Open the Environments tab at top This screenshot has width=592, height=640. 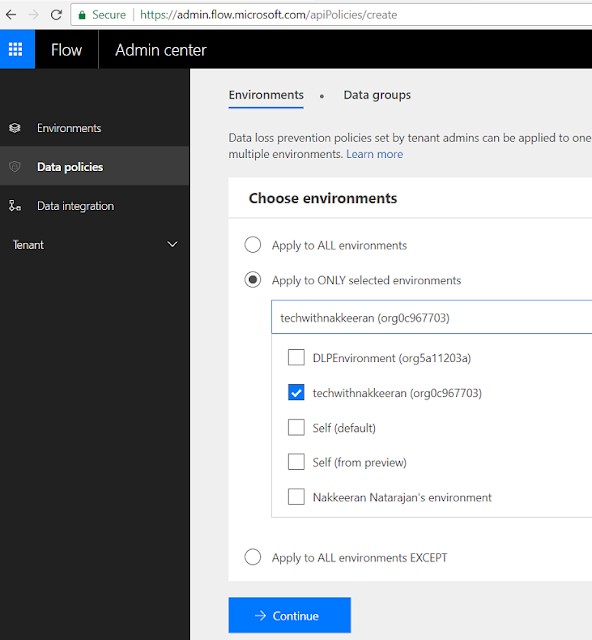(266, 95)
